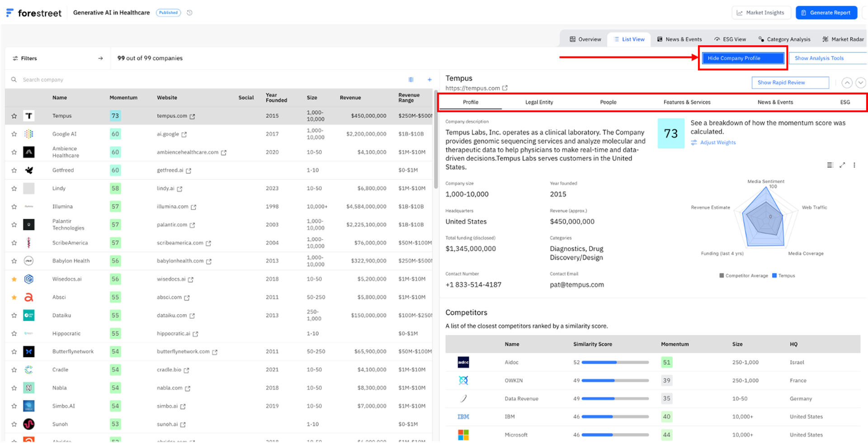Click the Butterflynetwork logo icon
This screenshot has height=443, width=868.
(29, 351)
